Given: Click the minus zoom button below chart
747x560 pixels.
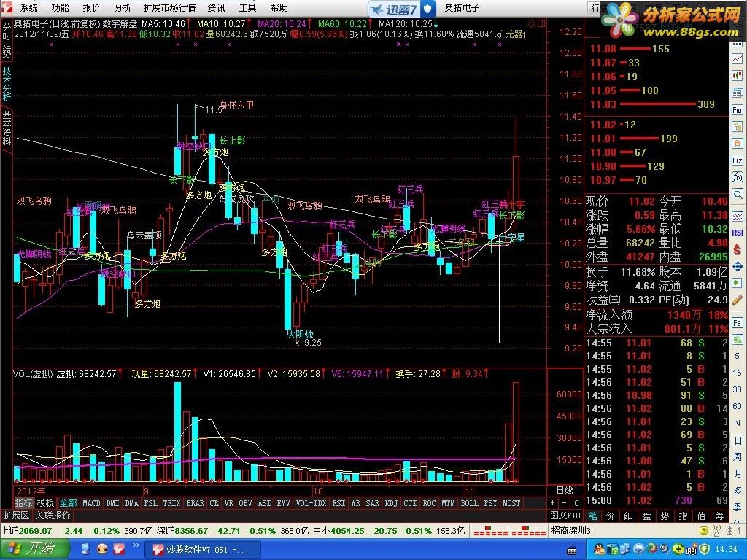Looking at the screenshot, I should point(565,503).
